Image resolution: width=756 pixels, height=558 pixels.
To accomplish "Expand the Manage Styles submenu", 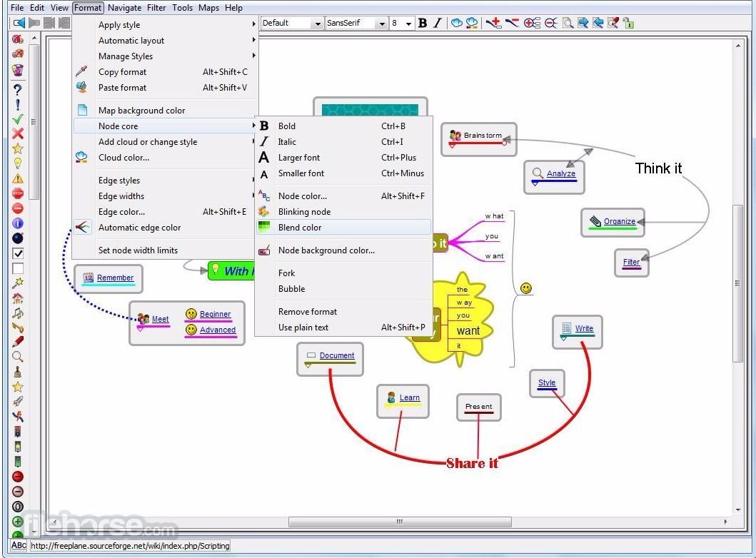I will click(x=166, y=56).
